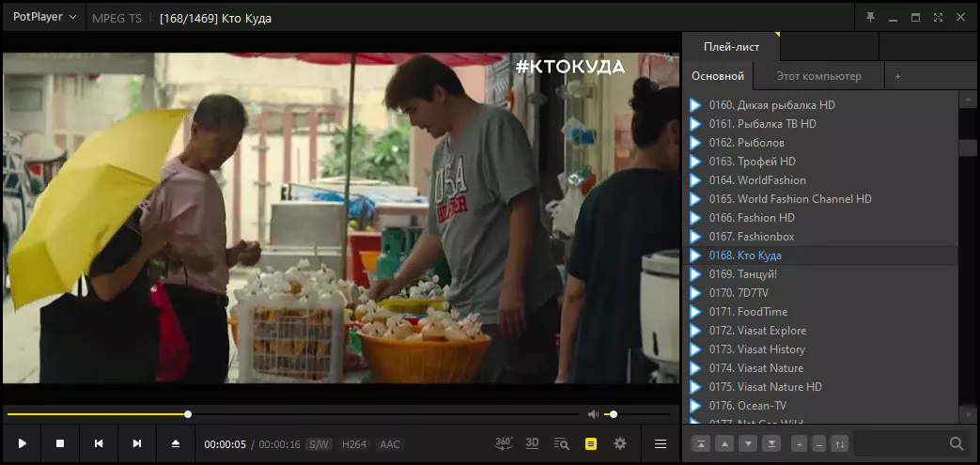Move selected item to top of playlist
Image resolution: width=980 pixels, height=465 pixels.
point(701,444)
